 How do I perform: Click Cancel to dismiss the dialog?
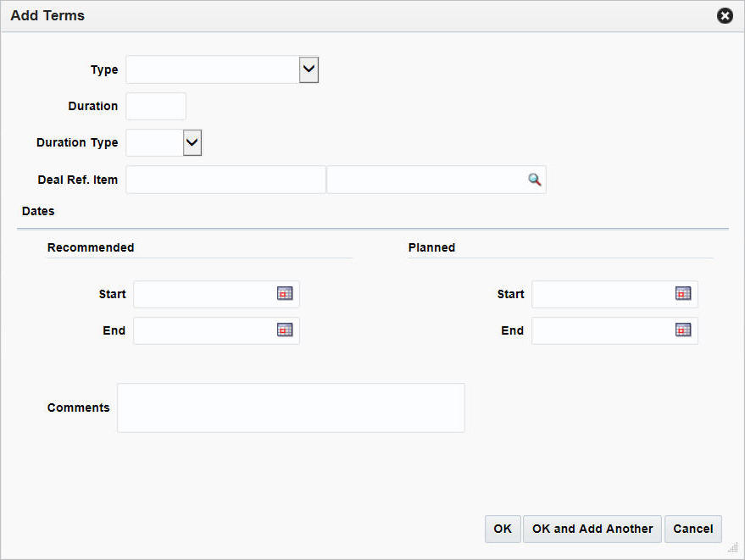click(693, 529)
